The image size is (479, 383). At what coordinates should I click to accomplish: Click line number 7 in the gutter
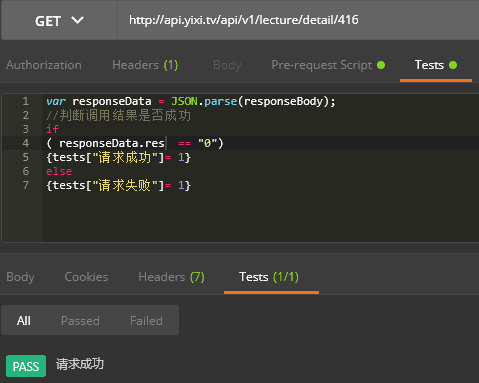click(x=26, y=185)
